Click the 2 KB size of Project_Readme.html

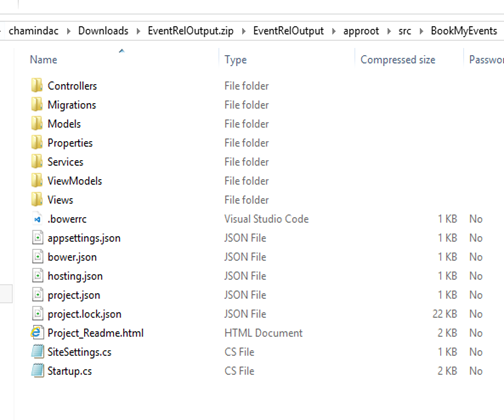(x=447, y=333)
